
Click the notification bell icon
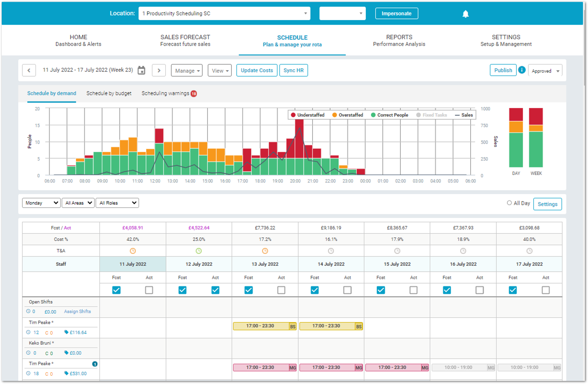[465, 14]
